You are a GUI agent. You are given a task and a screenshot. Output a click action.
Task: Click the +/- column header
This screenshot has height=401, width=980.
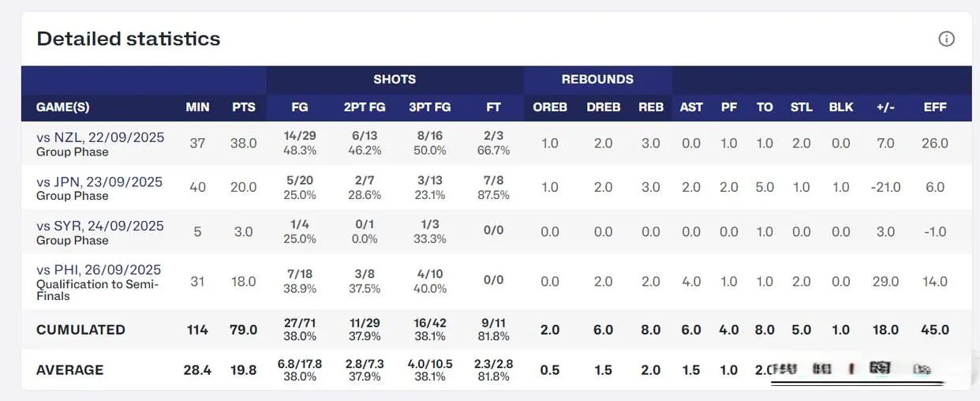pyautogui.click(x=885, y=107)
